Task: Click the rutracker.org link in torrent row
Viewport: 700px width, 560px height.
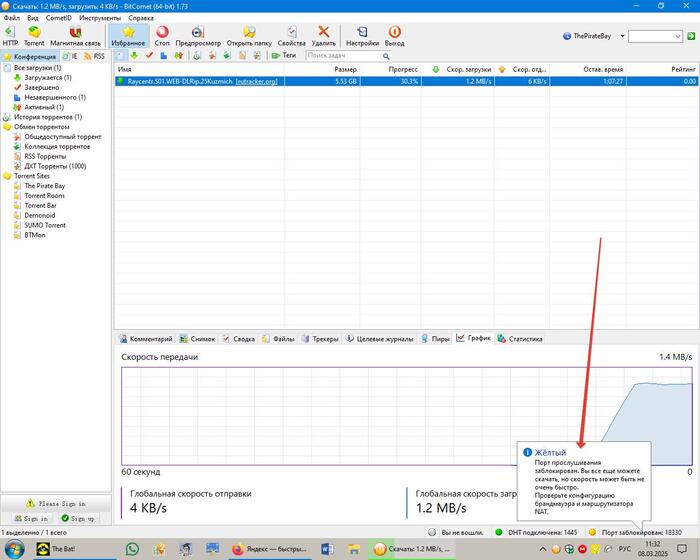Action: 257,81
